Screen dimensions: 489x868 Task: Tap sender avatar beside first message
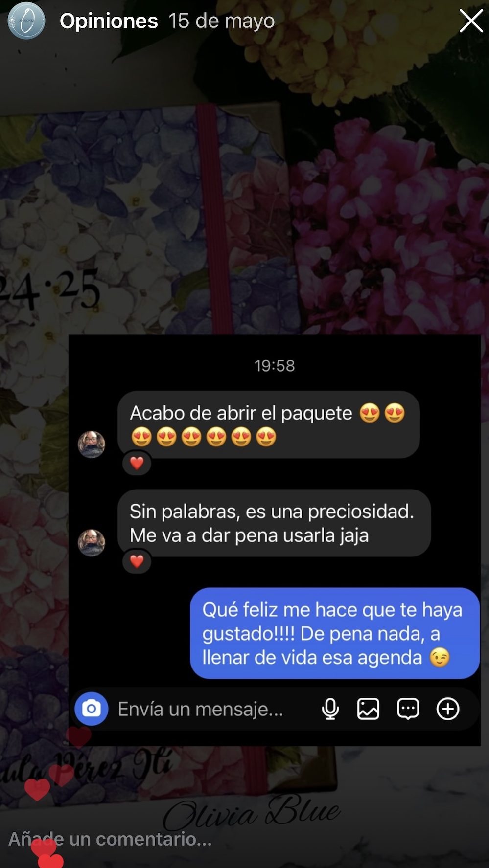point(92,444)
